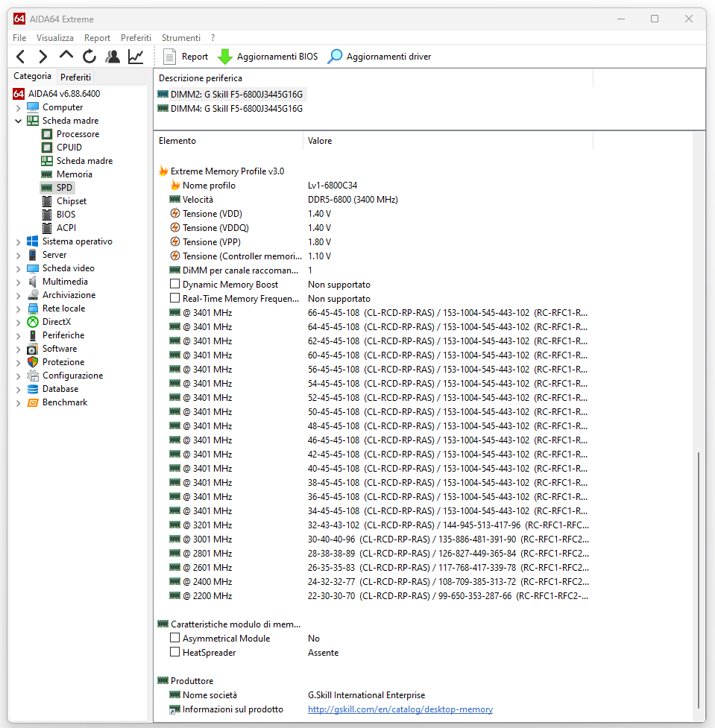Open the Report menu in the menu bar
715x728 pixels.
pos(97,37)
